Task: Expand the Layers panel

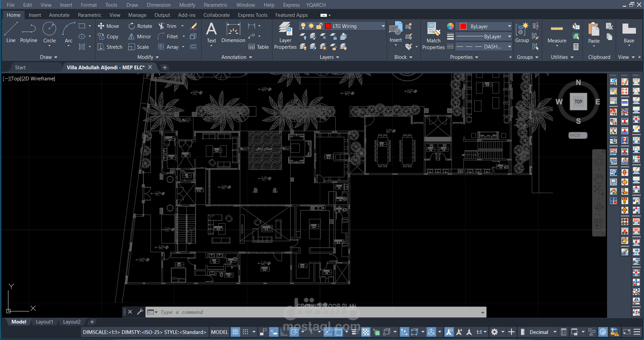Action: point(329,57)
